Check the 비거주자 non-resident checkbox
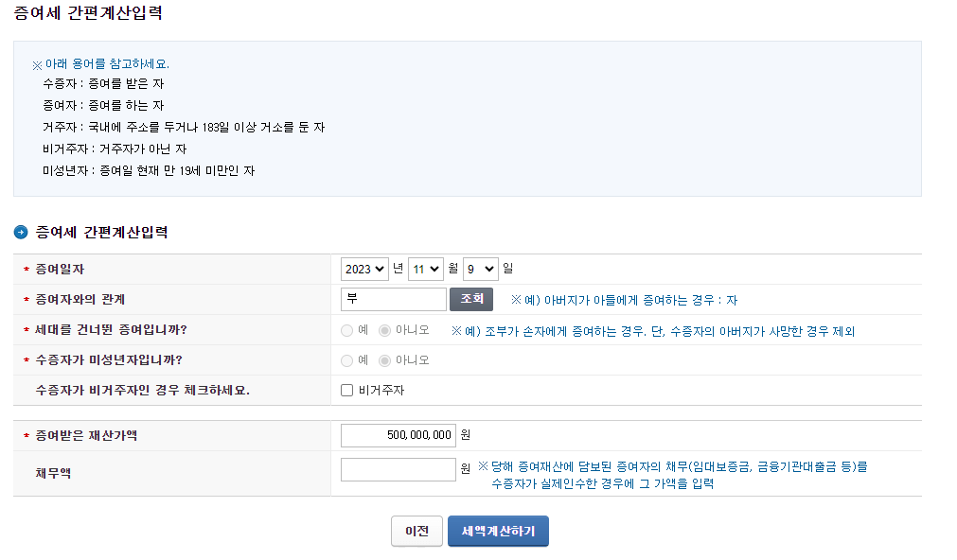The height and width of the screenshot is (560, 957). 346,390
